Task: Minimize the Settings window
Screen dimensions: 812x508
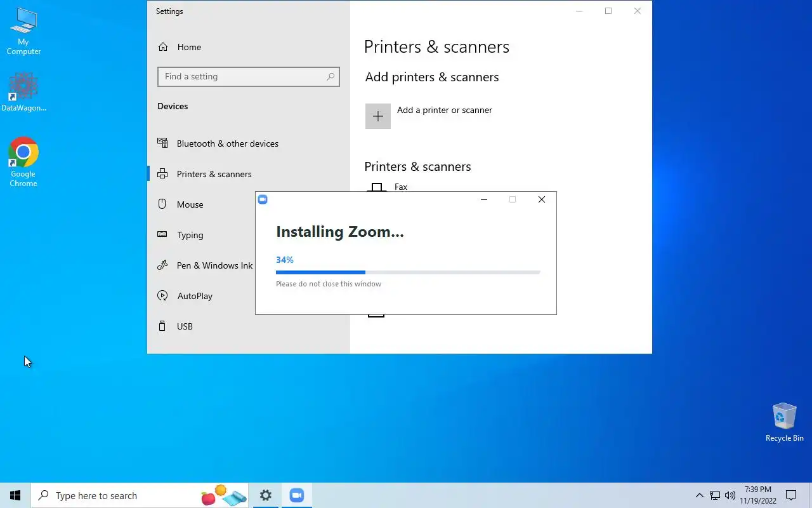Action: pos(579,11)
